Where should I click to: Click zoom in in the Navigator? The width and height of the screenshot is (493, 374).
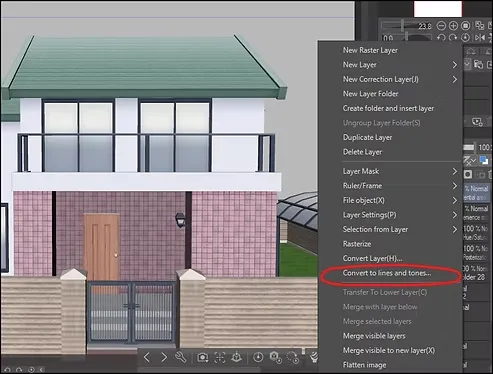pyautogui.click(x=453, y=26)
